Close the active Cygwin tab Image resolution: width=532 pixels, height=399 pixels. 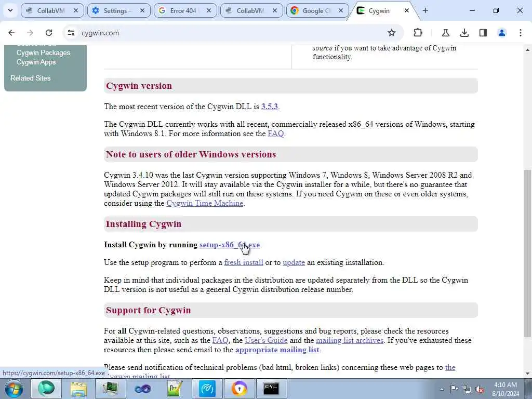tap(406, 10)
